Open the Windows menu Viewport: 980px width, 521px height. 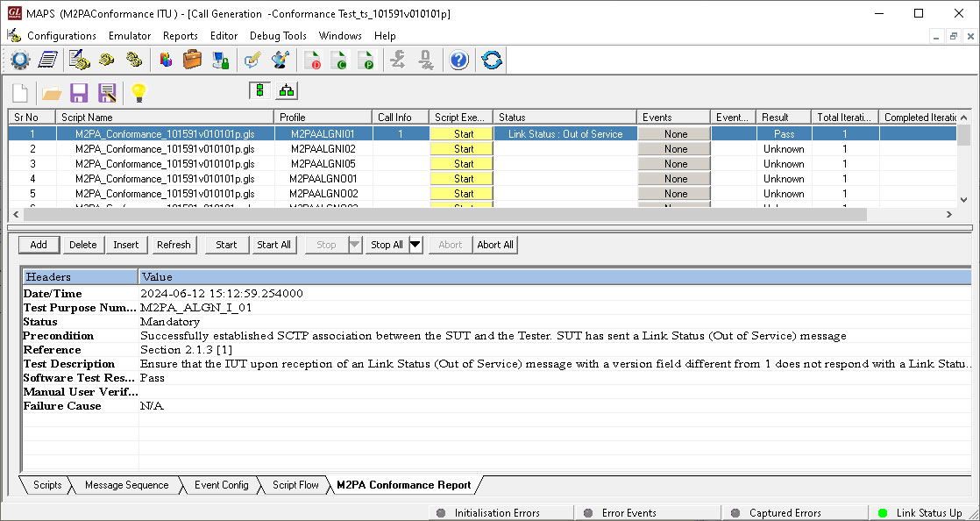click(x=340, y=36)
